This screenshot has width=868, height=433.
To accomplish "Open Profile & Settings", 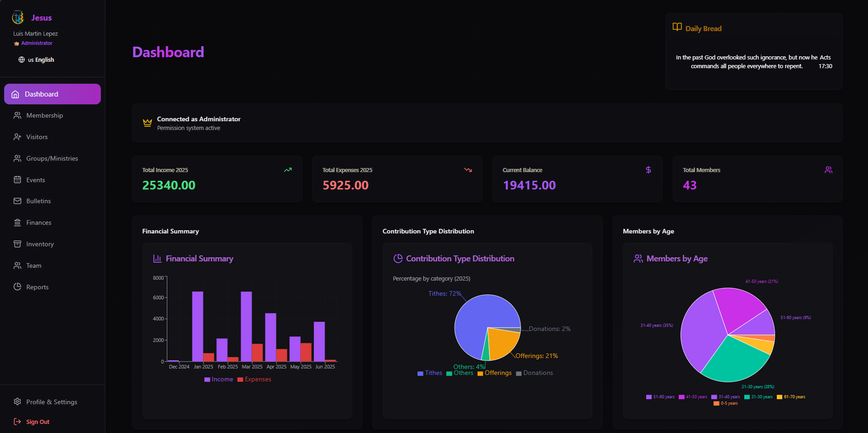I will click(52, 402).
